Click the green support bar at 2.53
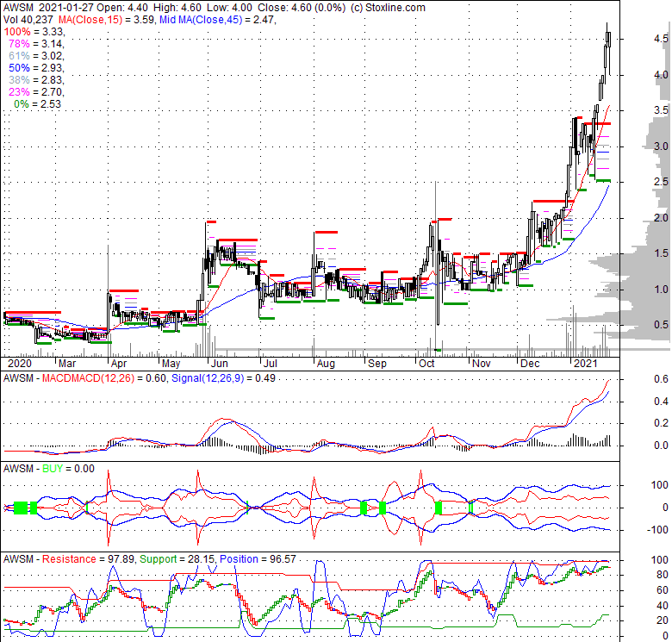This screenshot has width=672, height=642. pos(603,181)
